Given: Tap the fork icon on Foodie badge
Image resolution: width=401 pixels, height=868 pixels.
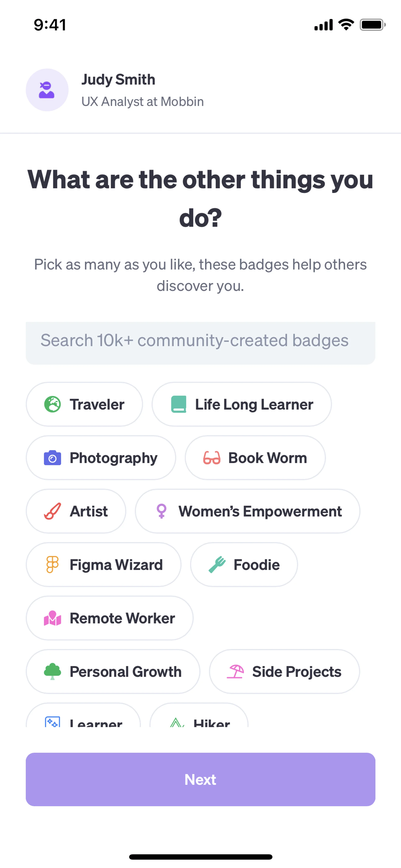Looking at the screenshot, I should [217, 564].
